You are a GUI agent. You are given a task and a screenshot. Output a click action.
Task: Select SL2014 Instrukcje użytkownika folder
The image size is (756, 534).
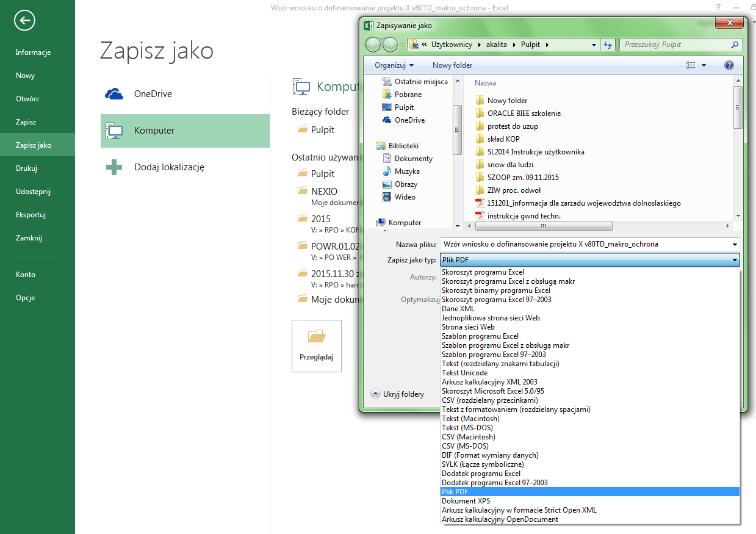coord(530,152)
